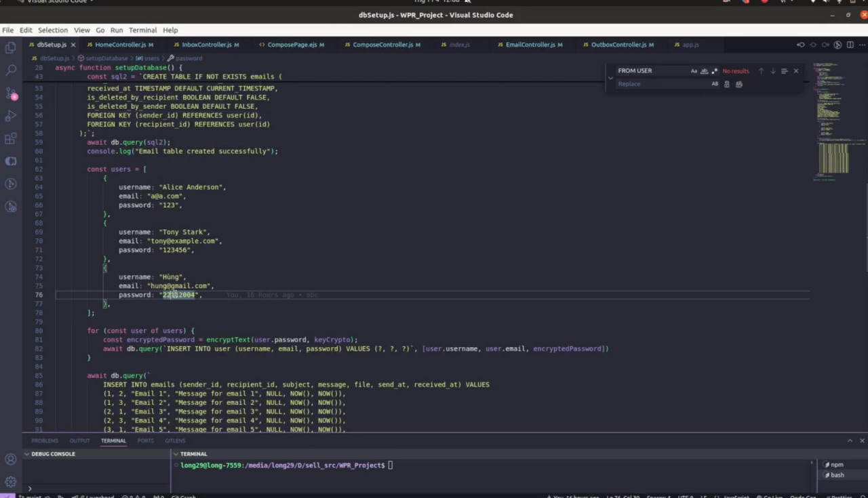Open the Search view in activity bar

pos(11,70)
